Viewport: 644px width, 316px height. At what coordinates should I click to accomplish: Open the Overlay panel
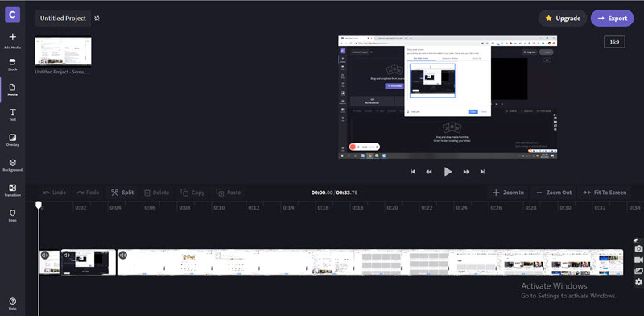(12, 140)
